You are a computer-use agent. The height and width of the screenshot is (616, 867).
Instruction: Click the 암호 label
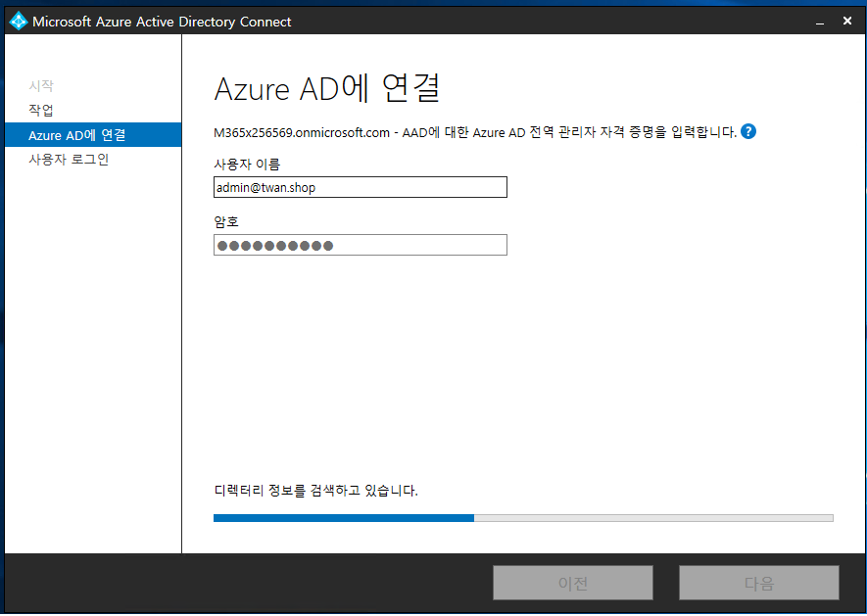226,221
